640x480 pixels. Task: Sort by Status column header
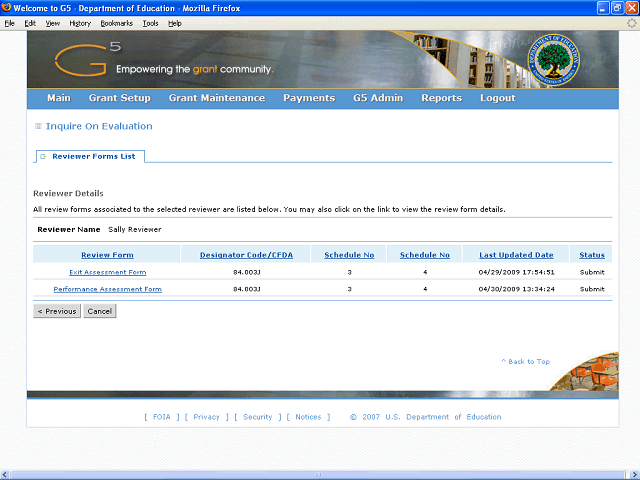tap(592, 255)
